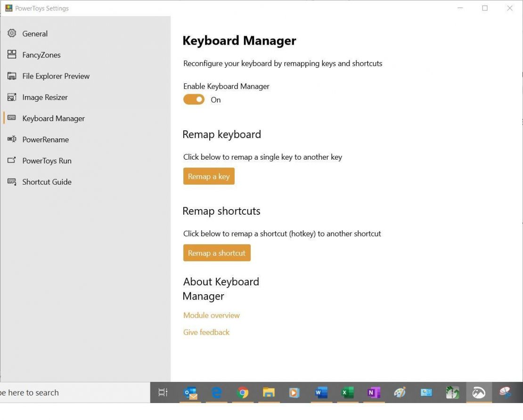
Task: Click the Windows search field
Action: [x=71, y=392]
